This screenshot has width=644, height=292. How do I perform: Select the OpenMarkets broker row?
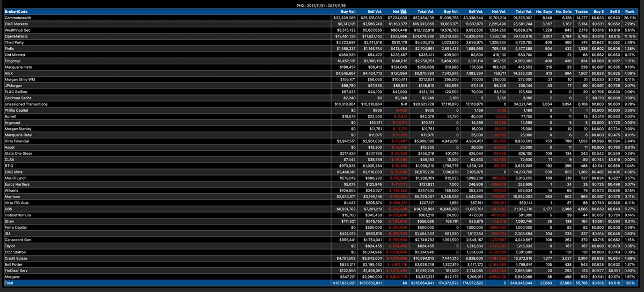point(322,36)
